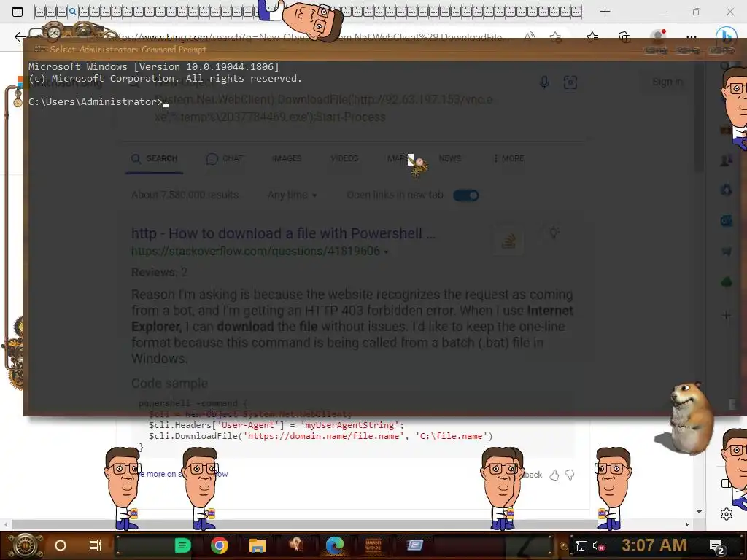Open File Explorer from taskbar
Viewport: 747px width, 560px height.
[258, 545]
